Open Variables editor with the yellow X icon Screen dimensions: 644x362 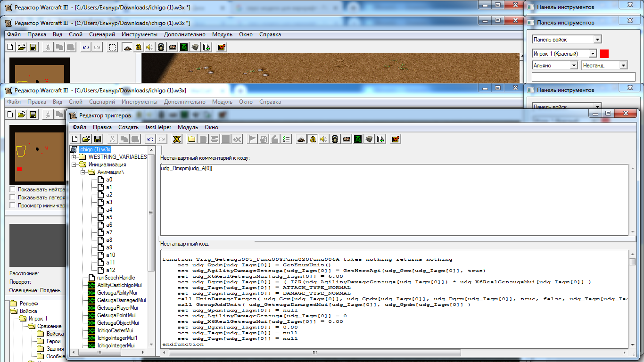click(177, 139)
